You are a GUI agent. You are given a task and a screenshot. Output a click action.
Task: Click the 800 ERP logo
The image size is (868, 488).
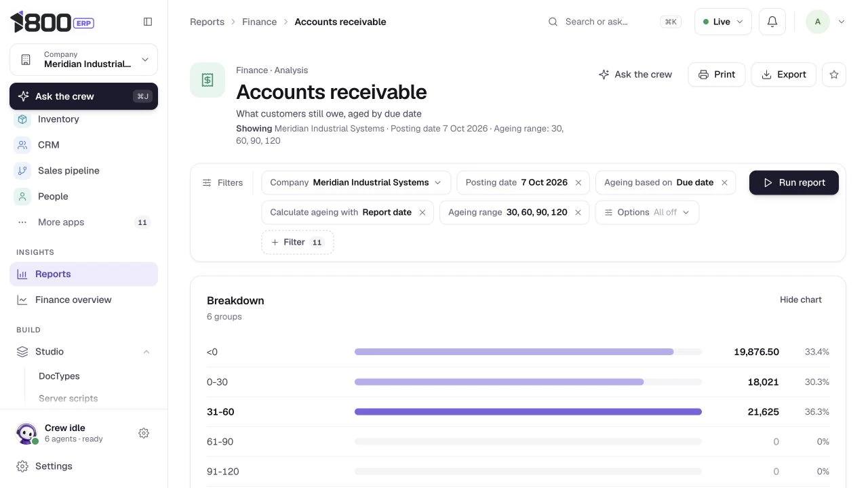(52, 22)
